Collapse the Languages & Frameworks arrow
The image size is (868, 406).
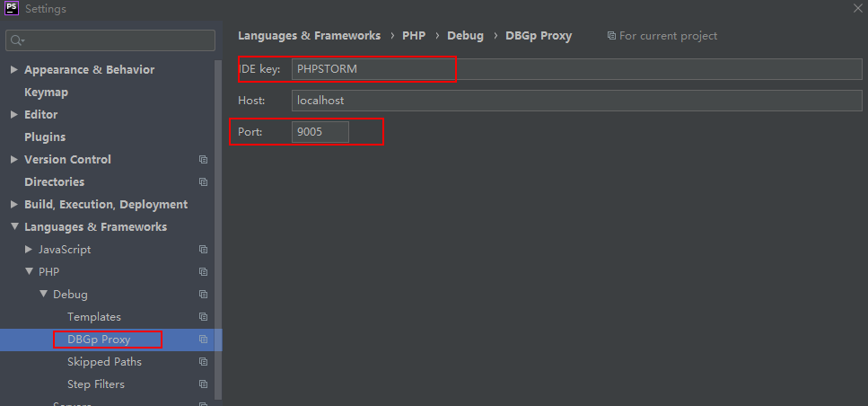pos(13,227)
